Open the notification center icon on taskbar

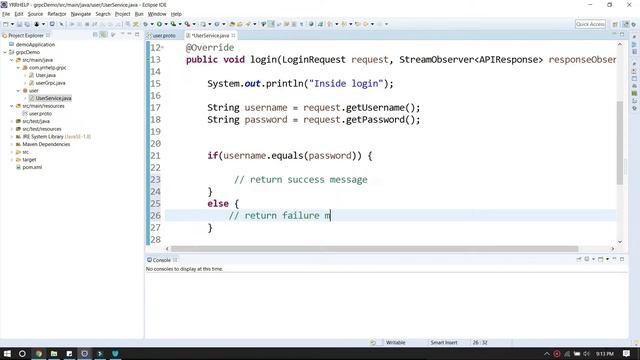(627, 353)
